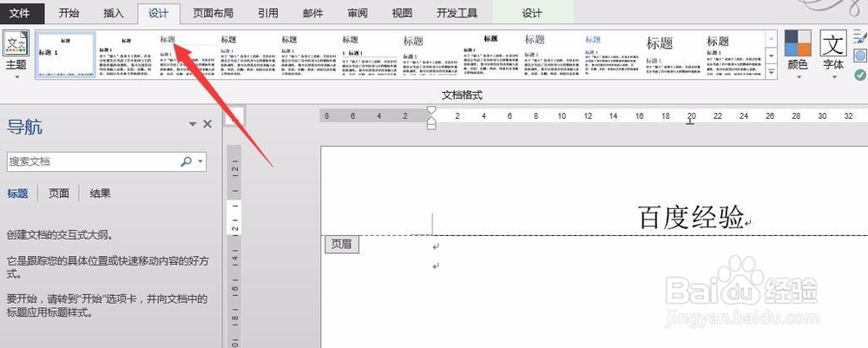Open the 引用 ribbon tab
Viewport: 868px width, 348px height.
coord(268,13)
